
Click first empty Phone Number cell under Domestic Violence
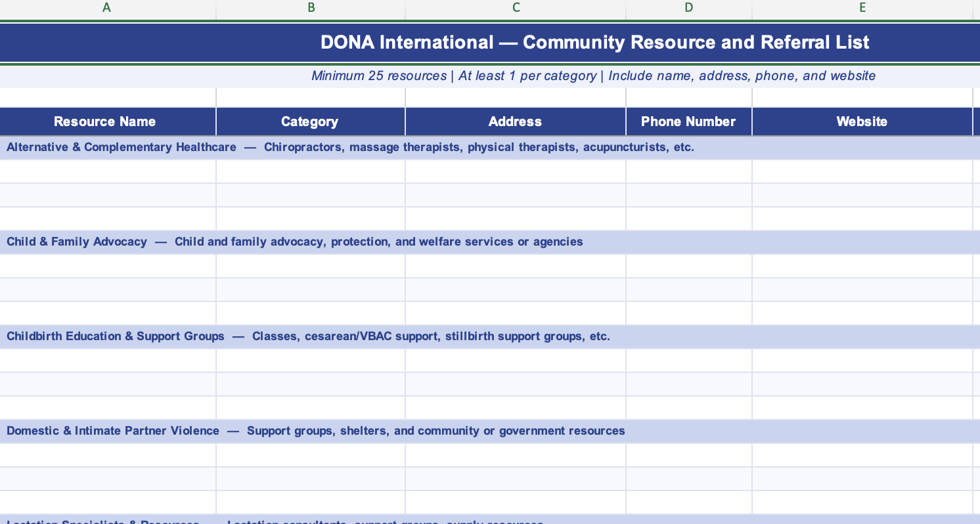pyautogui.click(x=689, y=455)
